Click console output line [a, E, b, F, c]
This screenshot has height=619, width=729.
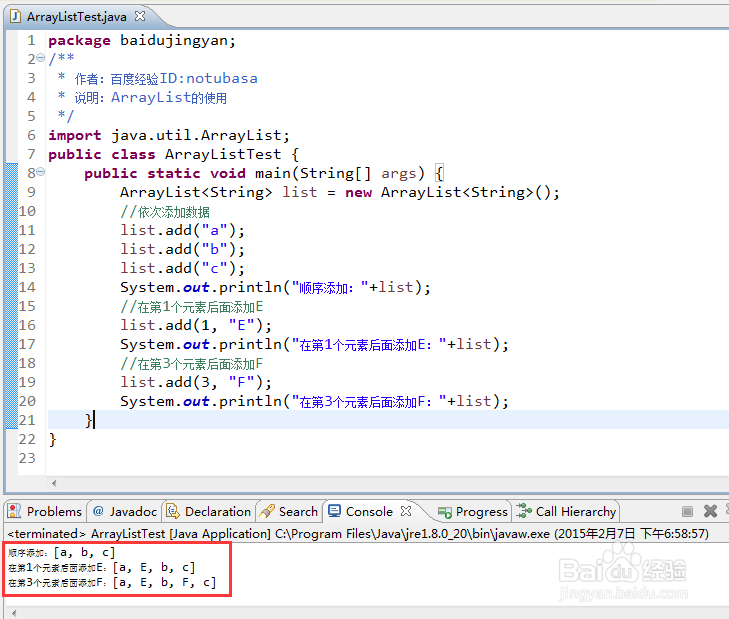[x=112, y=582]
